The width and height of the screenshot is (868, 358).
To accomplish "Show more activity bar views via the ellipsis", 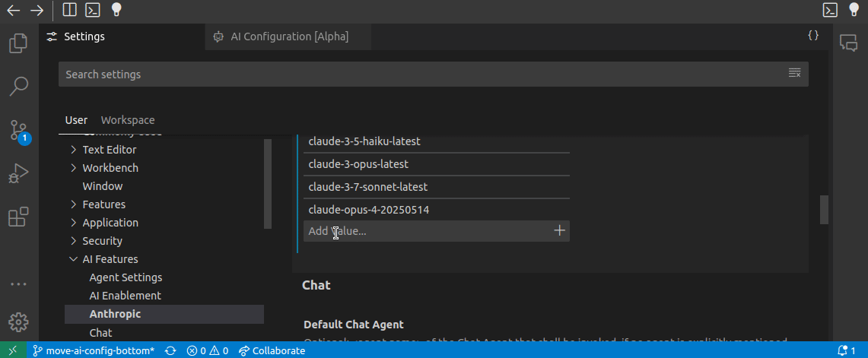I will (x=19, y=284).
